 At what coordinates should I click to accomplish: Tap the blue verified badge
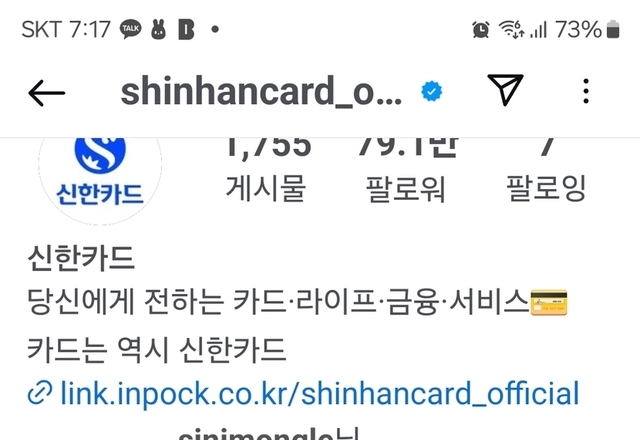(x=431, y=91)
